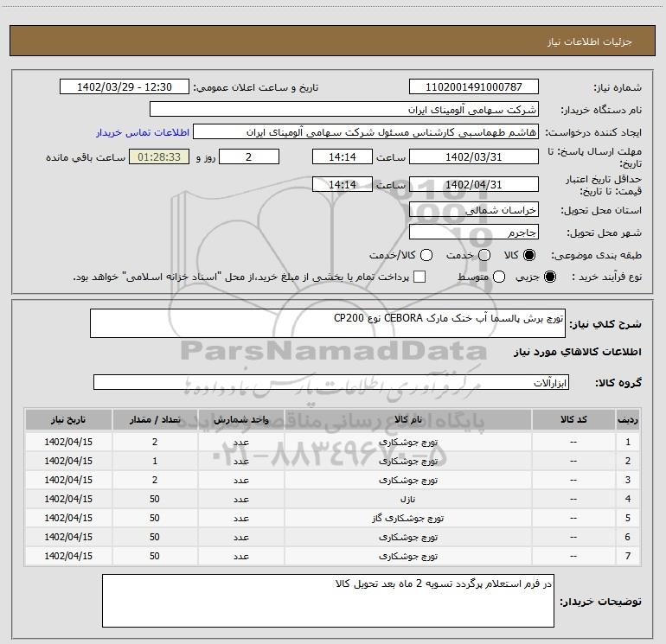Viewport: 666px width, 644px height.
Task: Click the توضیحات خریدار notes text area
Action: pos(328,602)
